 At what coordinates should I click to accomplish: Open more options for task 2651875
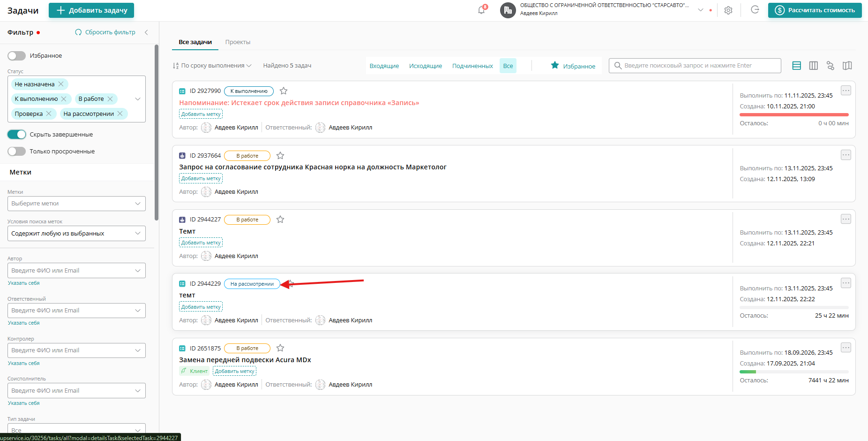pos(846,348)
